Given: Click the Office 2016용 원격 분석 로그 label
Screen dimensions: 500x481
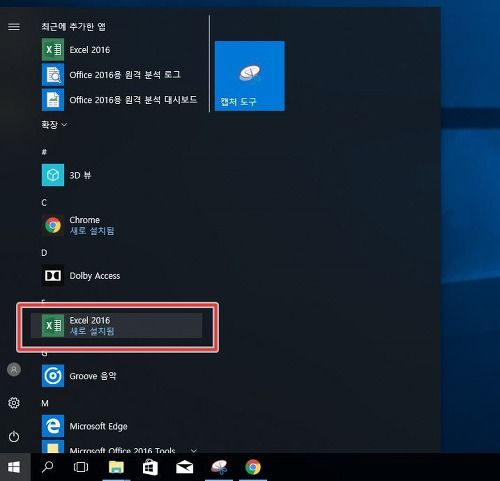Looking at the screenshot, I should (x=125, y=75).
